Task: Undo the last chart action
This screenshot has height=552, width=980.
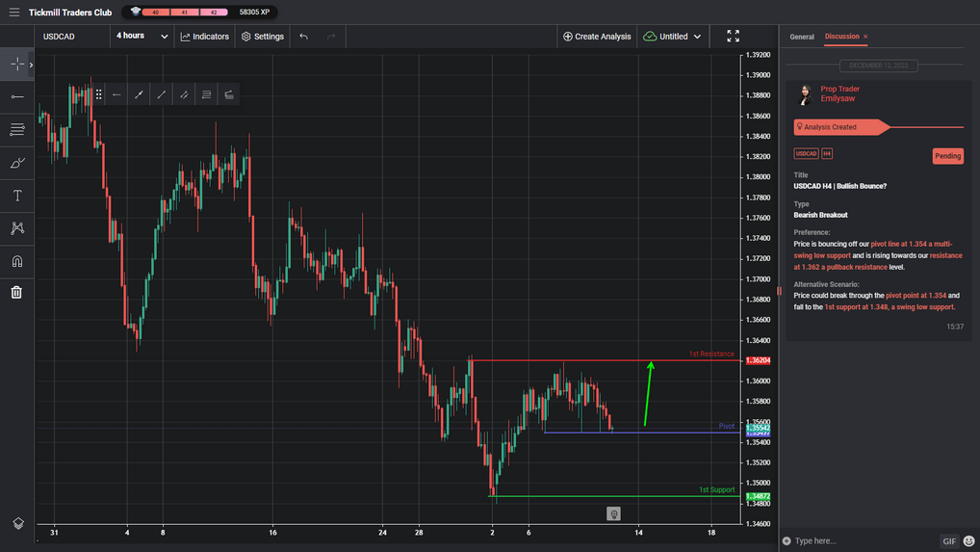Action: click(x=304, y=37)
